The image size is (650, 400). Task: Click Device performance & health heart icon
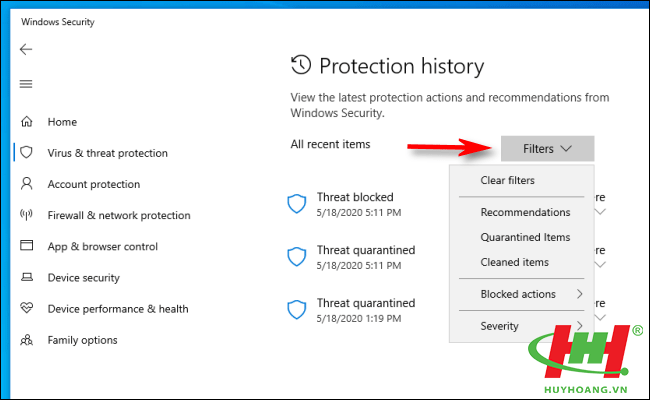[27, 308]
